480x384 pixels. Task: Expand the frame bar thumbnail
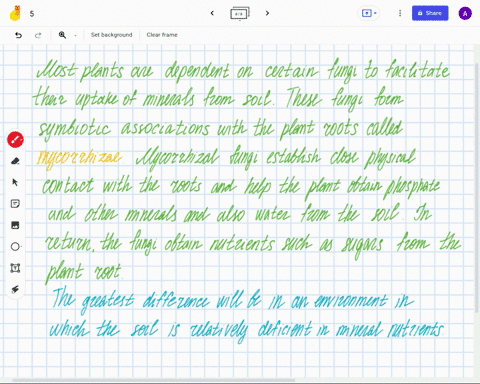(240, 13)
